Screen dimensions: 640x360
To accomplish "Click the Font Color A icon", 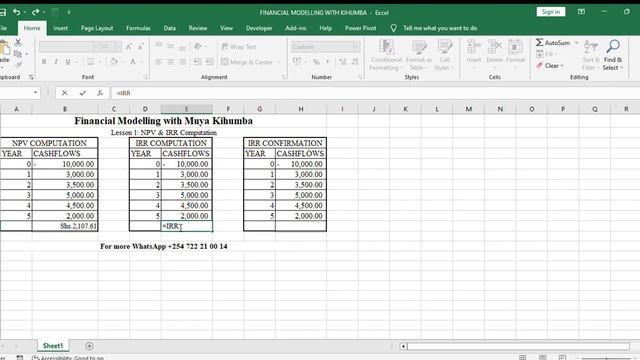I will [x=133, y=62].
